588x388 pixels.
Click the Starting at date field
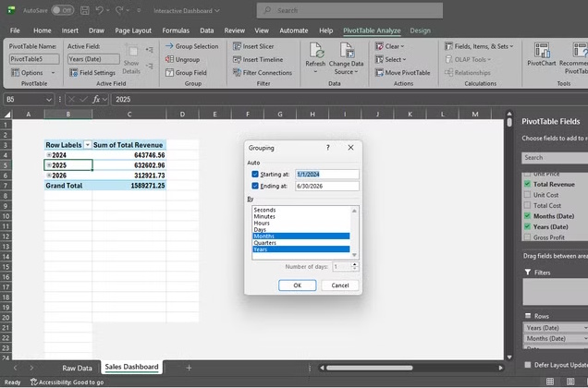click(326, 174)
